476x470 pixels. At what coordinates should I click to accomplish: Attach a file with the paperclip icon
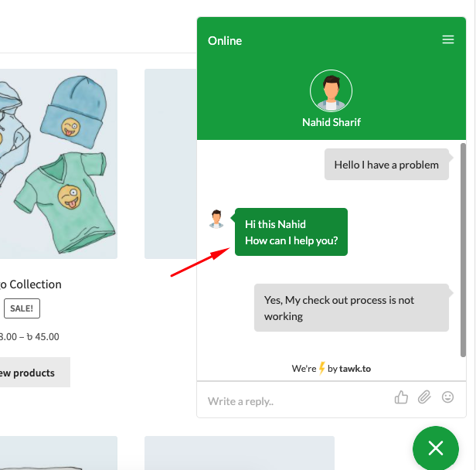coord(424,397)
